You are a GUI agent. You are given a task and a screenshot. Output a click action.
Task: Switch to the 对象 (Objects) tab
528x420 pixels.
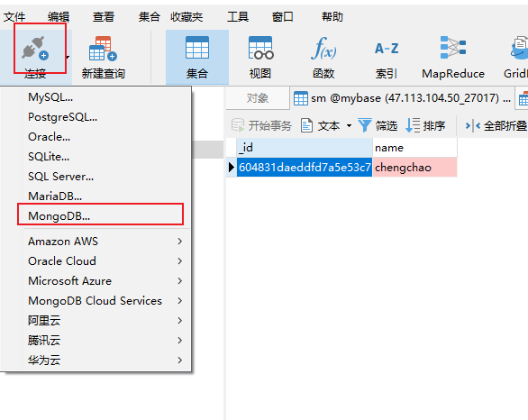258,98
